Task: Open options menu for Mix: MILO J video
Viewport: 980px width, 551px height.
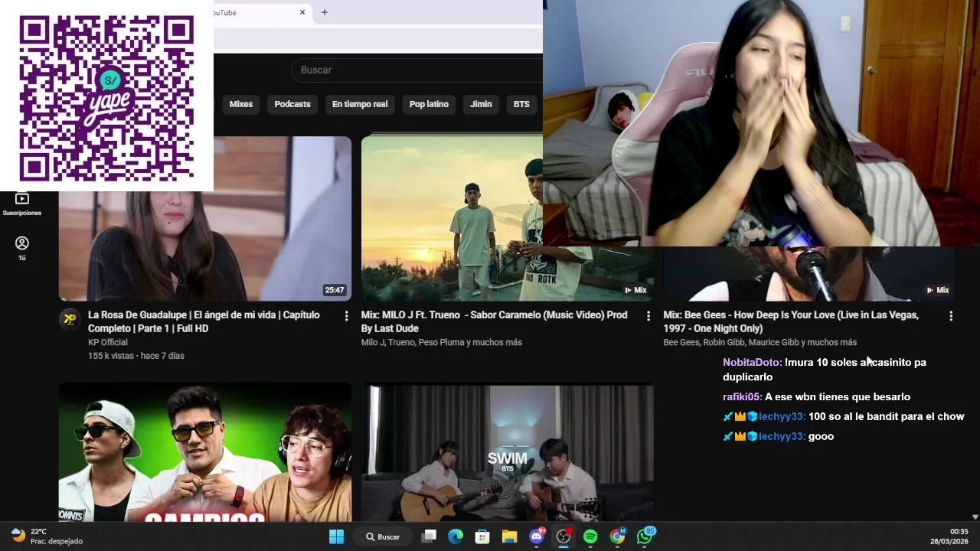Action: (648, 315)
